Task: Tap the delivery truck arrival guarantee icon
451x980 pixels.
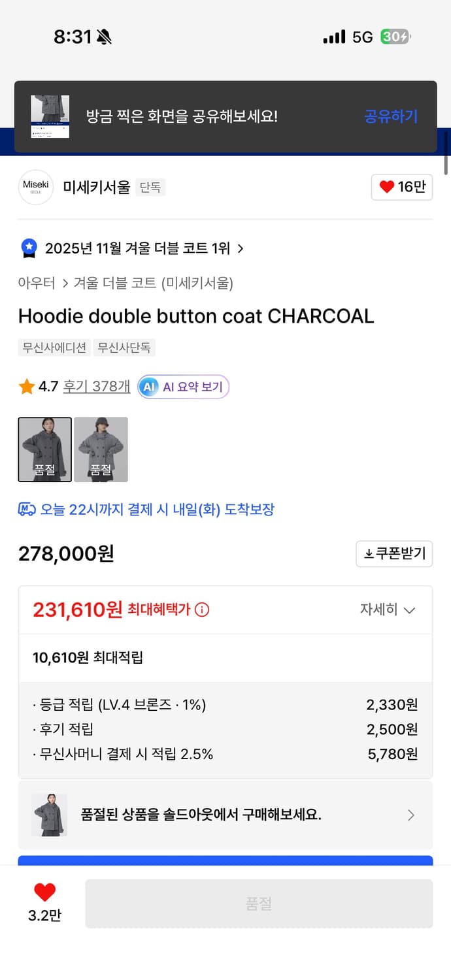Action: tap(27, 510)
